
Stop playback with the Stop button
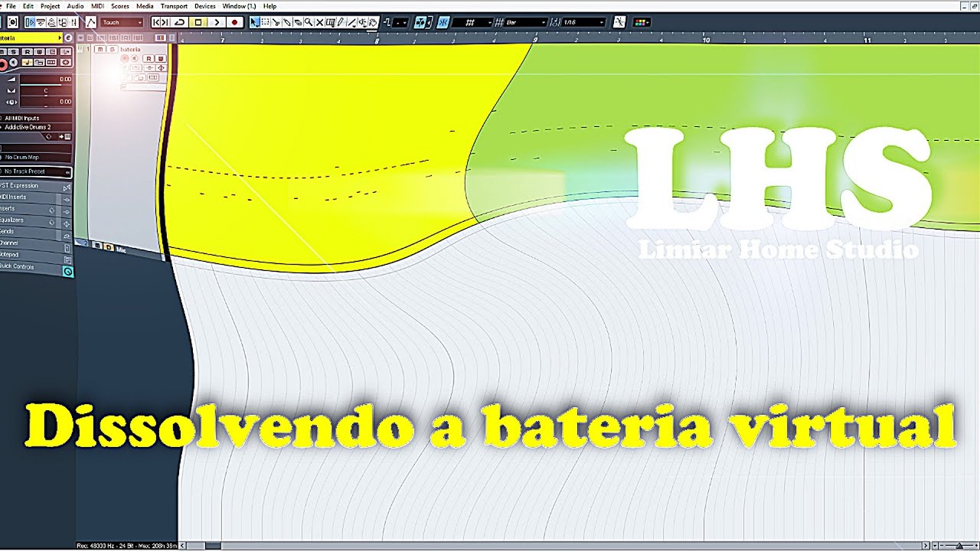pyautogui.click(x=198, y=22)
